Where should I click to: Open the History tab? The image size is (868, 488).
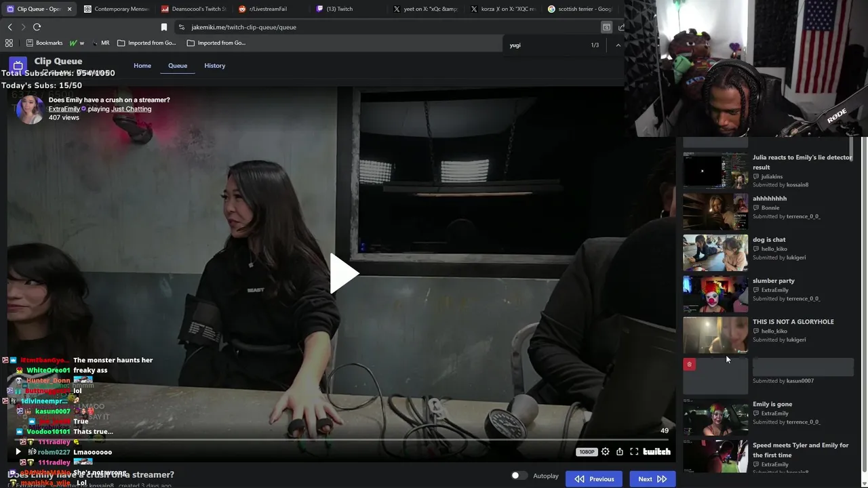click(214, 66)
